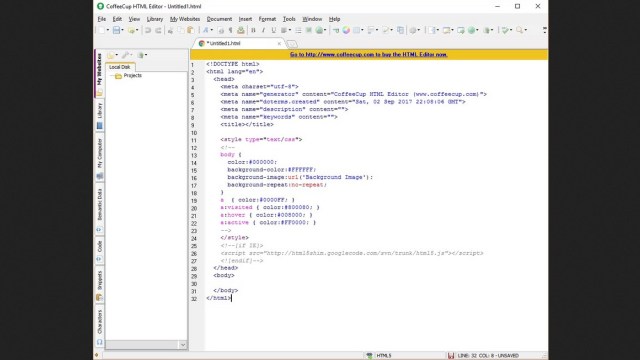The image size is (640, 360).
Task: Click the duplicate pages icon
Action: 400,30
